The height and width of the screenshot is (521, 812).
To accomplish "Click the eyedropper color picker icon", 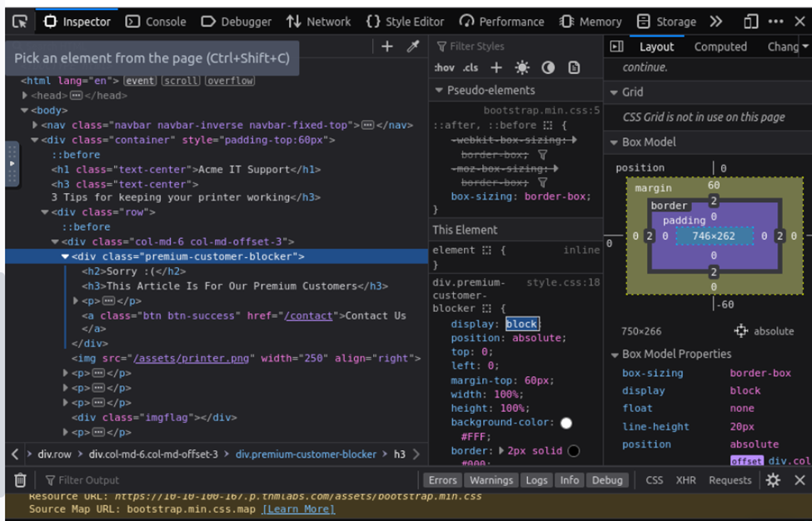I will [412, 47].
